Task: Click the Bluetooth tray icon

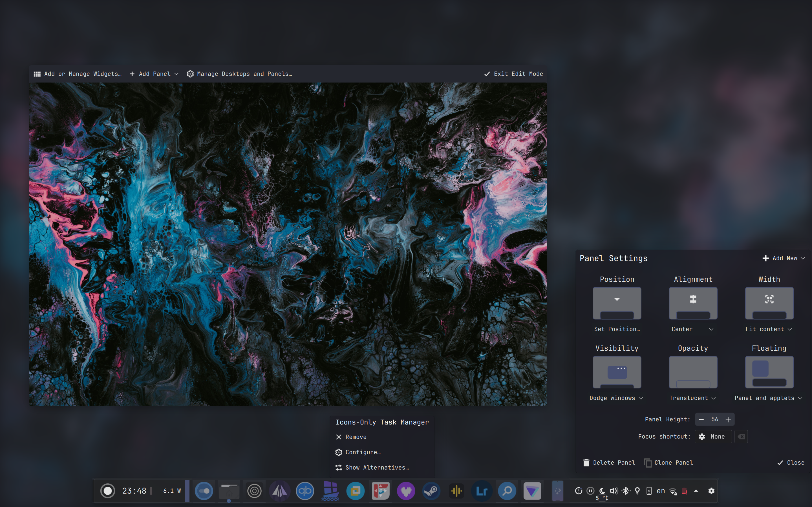Action: pos(625,491)
